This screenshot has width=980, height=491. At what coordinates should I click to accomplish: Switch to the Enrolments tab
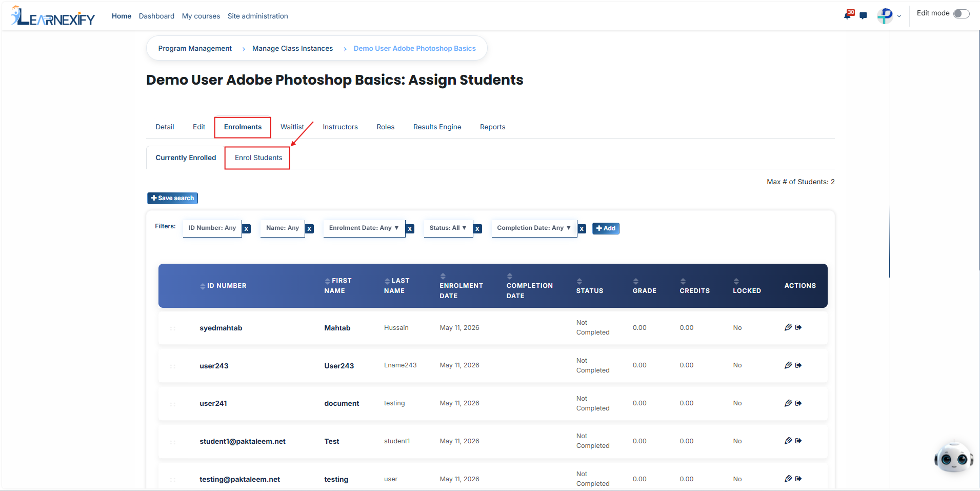coord(243,127)
